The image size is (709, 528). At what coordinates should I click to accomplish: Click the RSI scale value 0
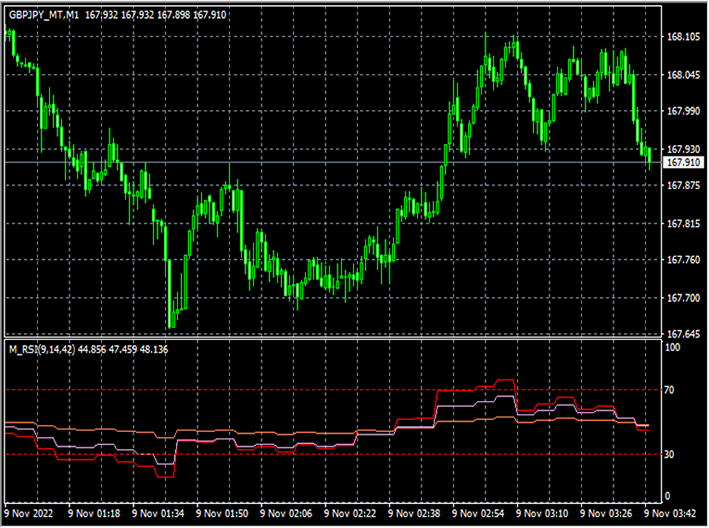click(667, 496)
